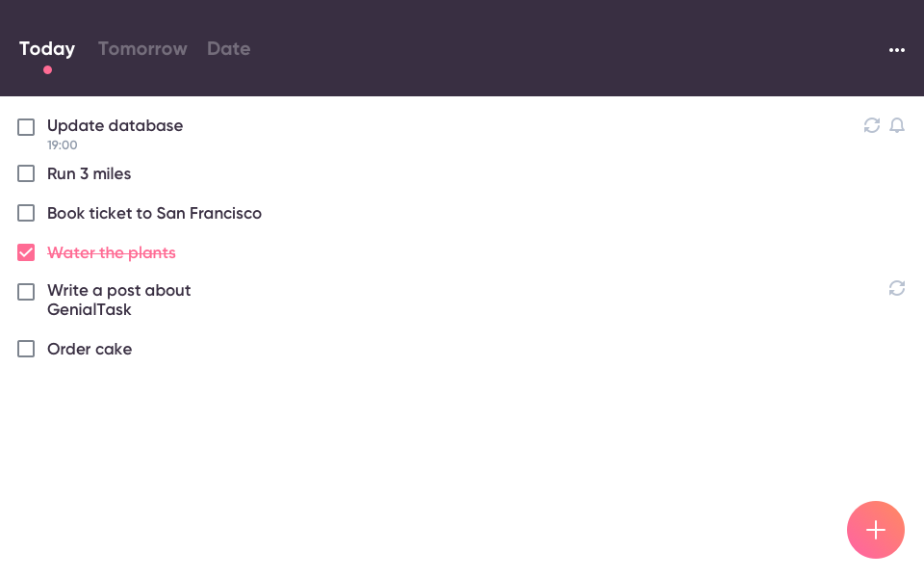Switch to the Tomorrow tab
The image size is (924, 578).
142,49
